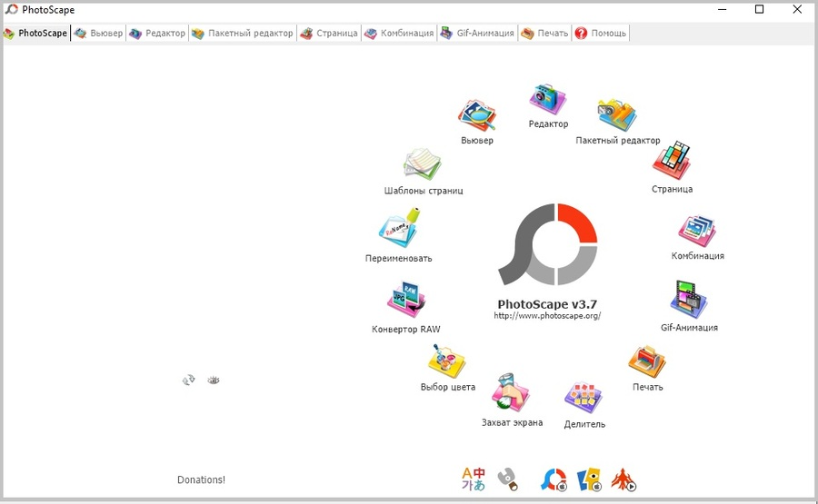This screenshot has width=818, height=504.
Task: Switch to the Помощь tab
Action: [601, 34]
